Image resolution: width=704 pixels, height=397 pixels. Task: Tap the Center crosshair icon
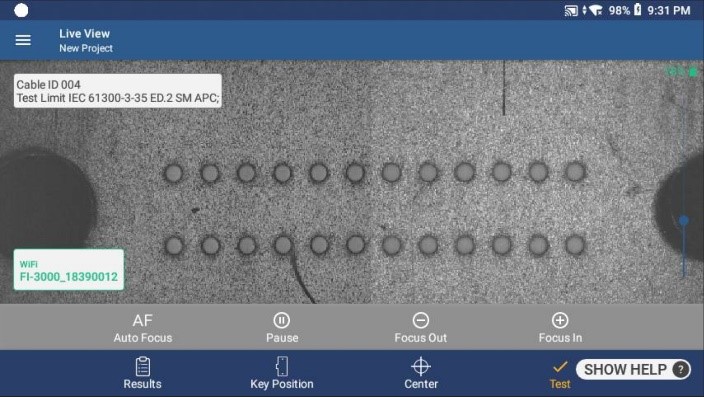(x=421, y=366)
